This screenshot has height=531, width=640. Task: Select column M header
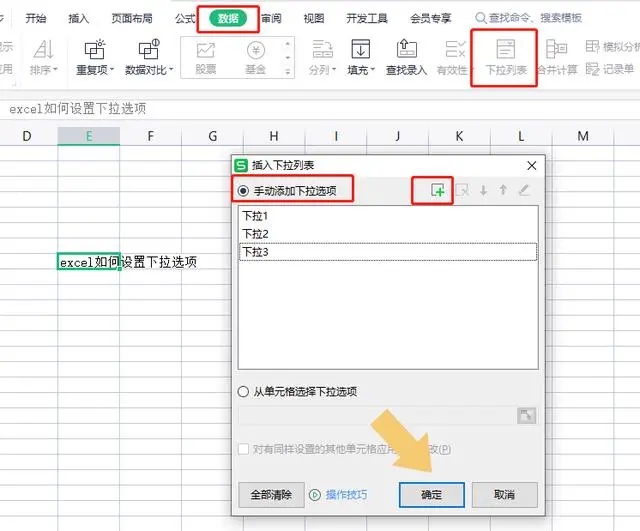pos(583,136)
